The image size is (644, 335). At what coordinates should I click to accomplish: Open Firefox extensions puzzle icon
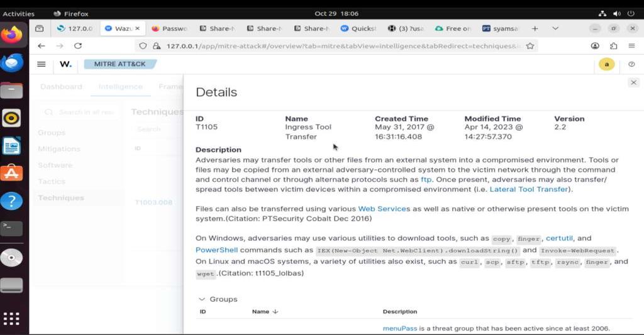click(x=613, y=46)
